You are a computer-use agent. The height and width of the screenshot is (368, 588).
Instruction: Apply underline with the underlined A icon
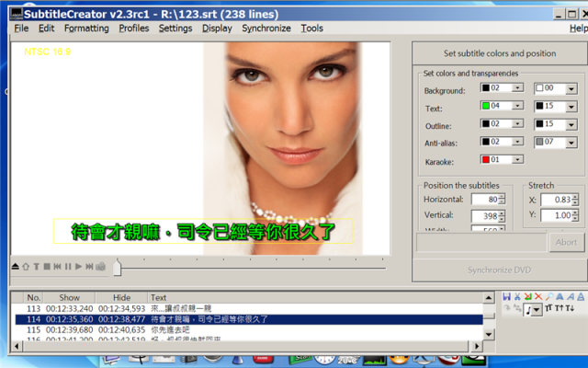tap(581, 296)
